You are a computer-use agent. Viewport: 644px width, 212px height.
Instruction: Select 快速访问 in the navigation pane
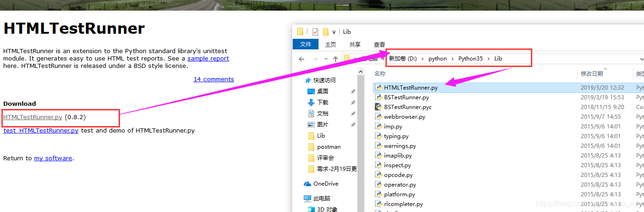point(325,80)
